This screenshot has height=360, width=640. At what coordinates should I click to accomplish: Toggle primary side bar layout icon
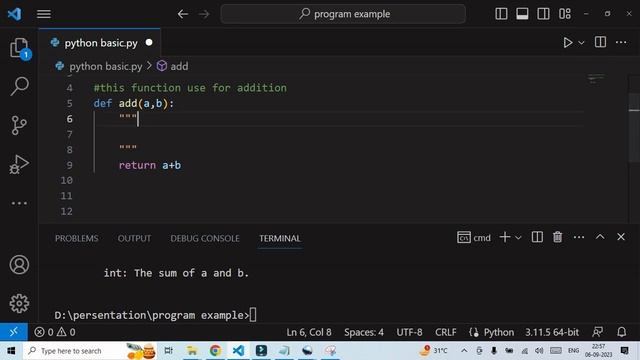[x=501, y=14]
